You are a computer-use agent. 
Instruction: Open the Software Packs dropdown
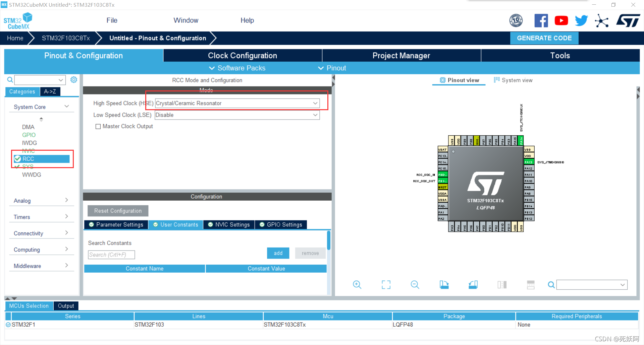237,68
